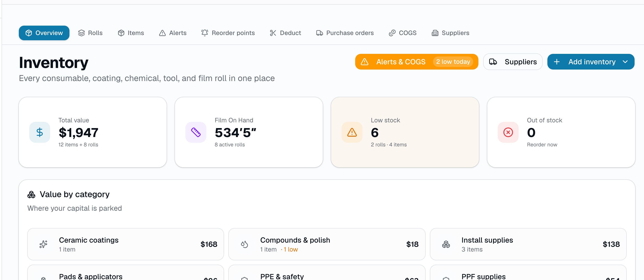Viewport: 644px width, 280px height.
Task: Open the Overview tab
Action: pos(44,33)
